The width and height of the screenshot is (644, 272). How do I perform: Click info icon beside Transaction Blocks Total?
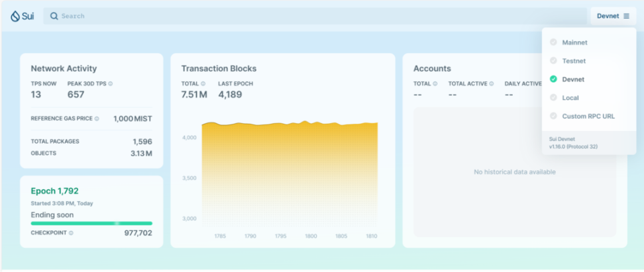(x=203, y=84)
